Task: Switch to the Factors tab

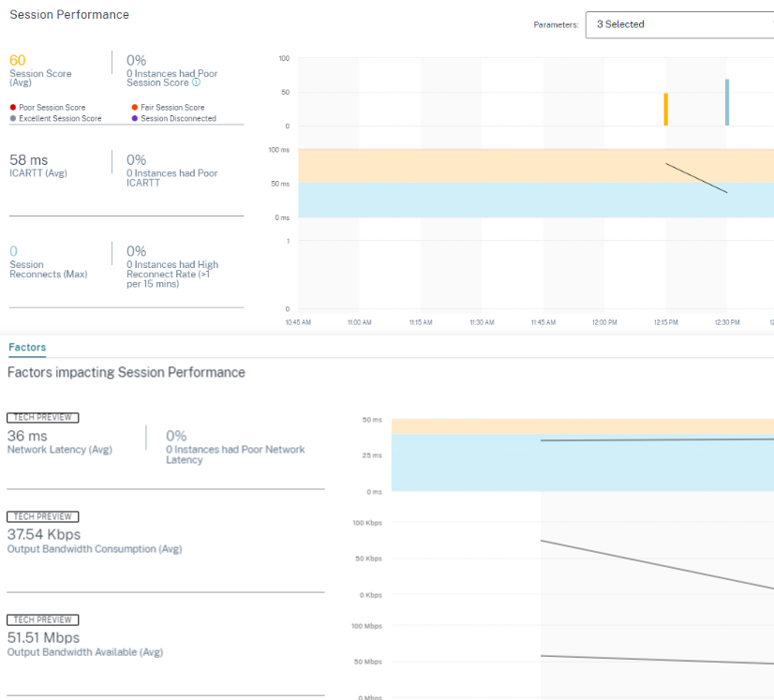Action: 27,348
